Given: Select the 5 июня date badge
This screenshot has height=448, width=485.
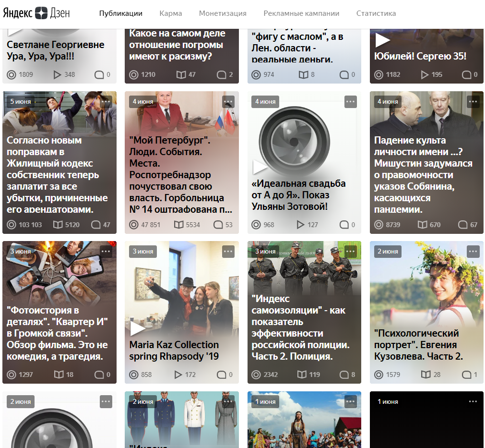Looking at the screenshot, I should tap(21, 101).
